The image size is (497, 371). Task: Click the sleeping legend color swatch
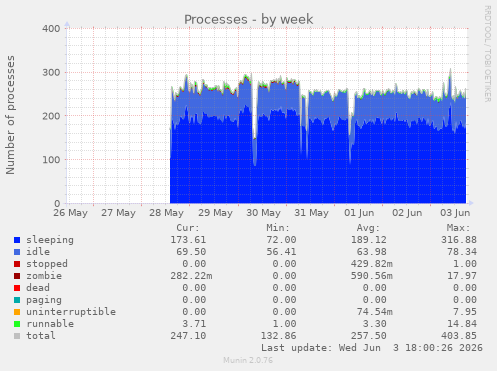click(17, 240)
